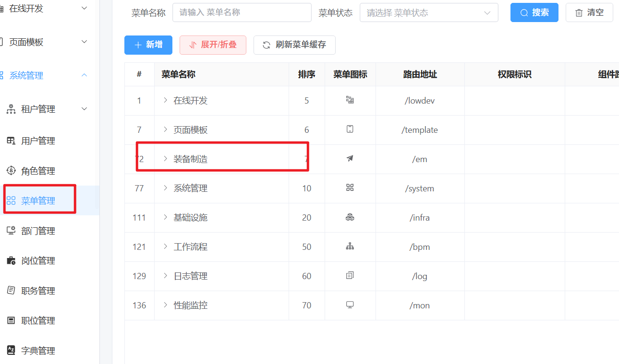Click the 岗位管理 sidebar icon
The height and width of the screenshot is (364, 619).
11,261
